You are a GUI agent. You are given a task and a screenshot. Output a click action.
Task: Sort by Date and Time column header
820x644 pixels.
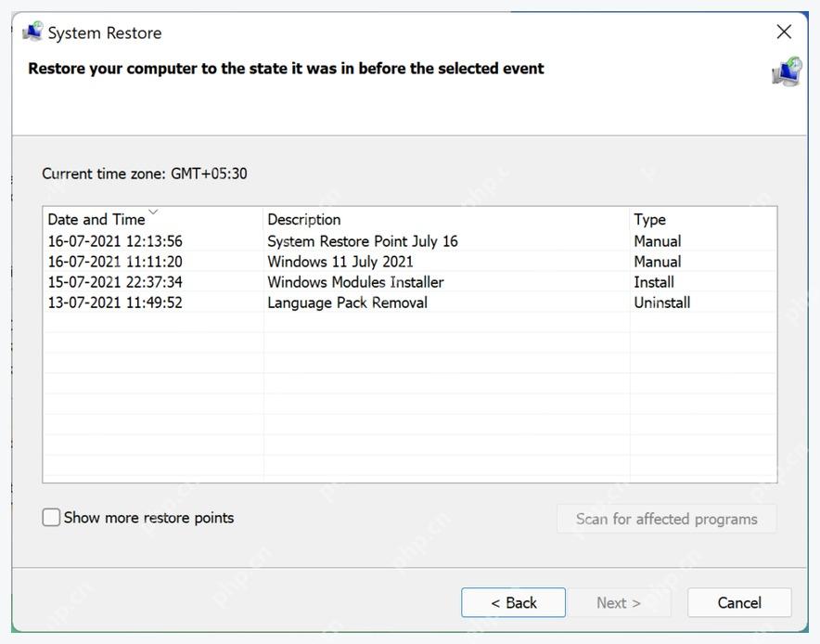point(153,219)
